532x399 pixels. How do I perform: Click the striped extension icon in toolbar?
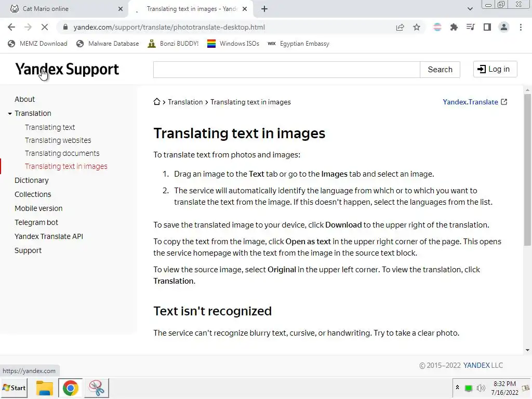click(x=437, y=27)
